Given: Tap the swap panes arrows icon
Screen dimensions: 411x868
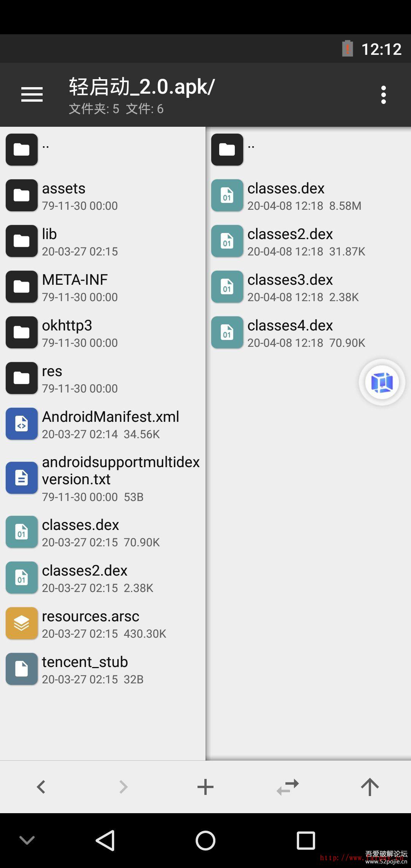Looking at the screenshot, I should coord(288,787).
